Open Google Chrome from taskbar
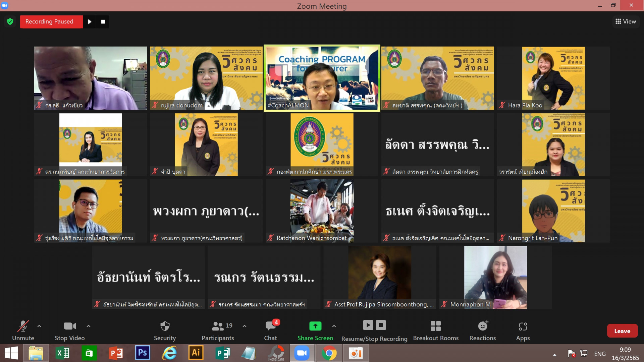Screen dimensions: 644x362 pyautogui.click(x=329, y=353)
